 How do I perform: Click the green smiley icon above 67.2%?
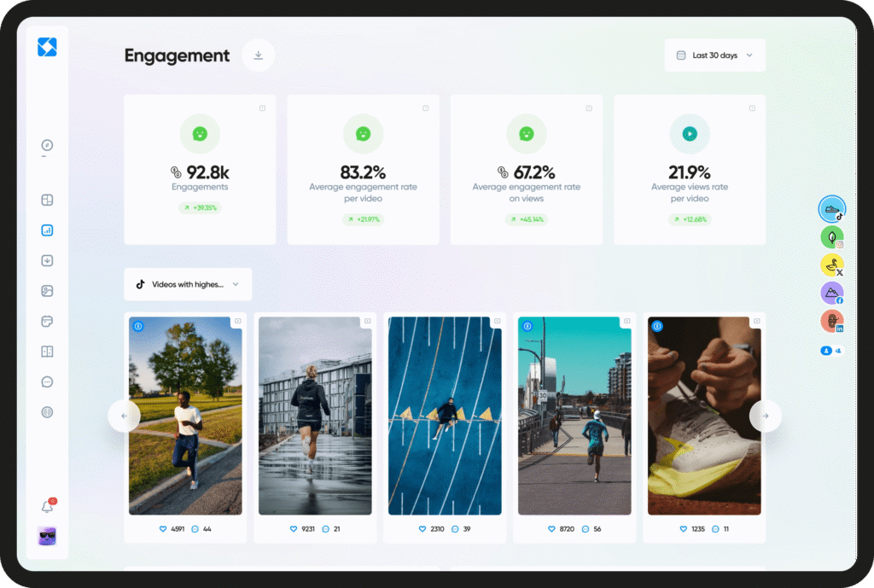coord(527,134)
